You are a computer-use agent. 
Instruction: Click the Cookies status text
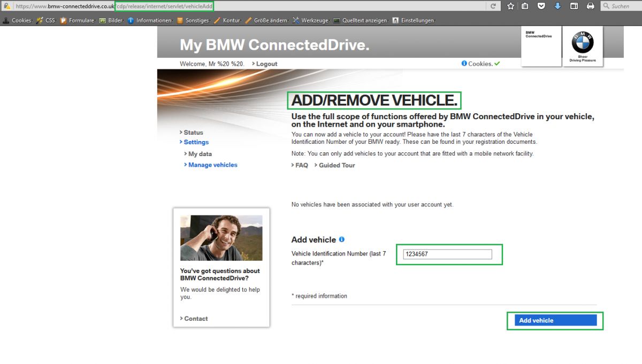pyautogui.click(x=480, y=64)
